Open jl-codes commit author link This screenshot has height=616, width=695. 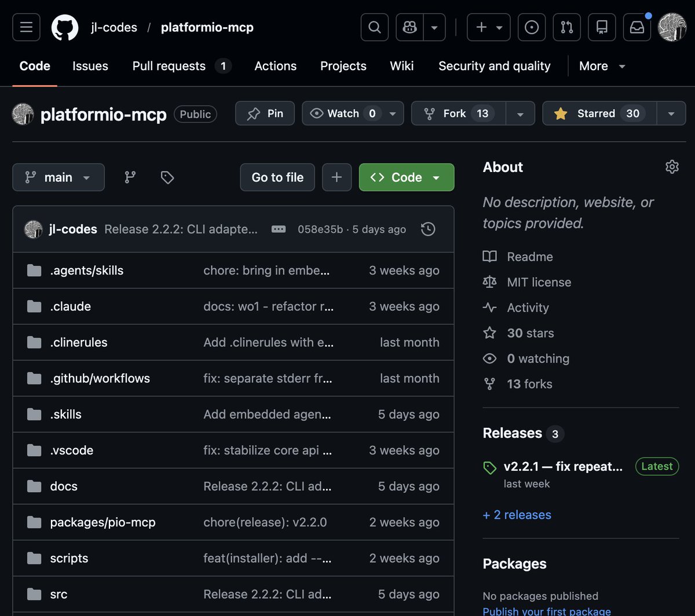tap(73, 229)
